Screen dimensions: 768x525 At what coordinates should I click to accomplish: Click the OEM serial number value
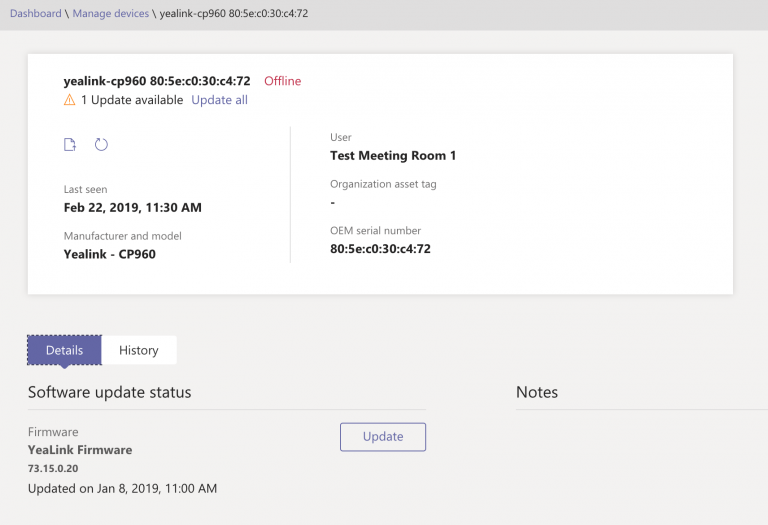pyautogui.click(x=380, y=249)
